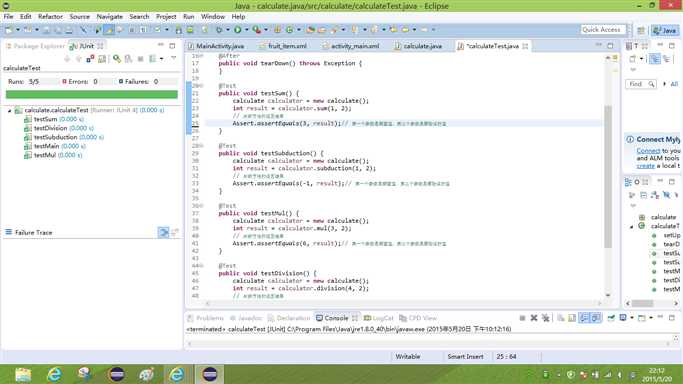
Task: Click the New Java Class green icon
Action: [x=290, y=30]
